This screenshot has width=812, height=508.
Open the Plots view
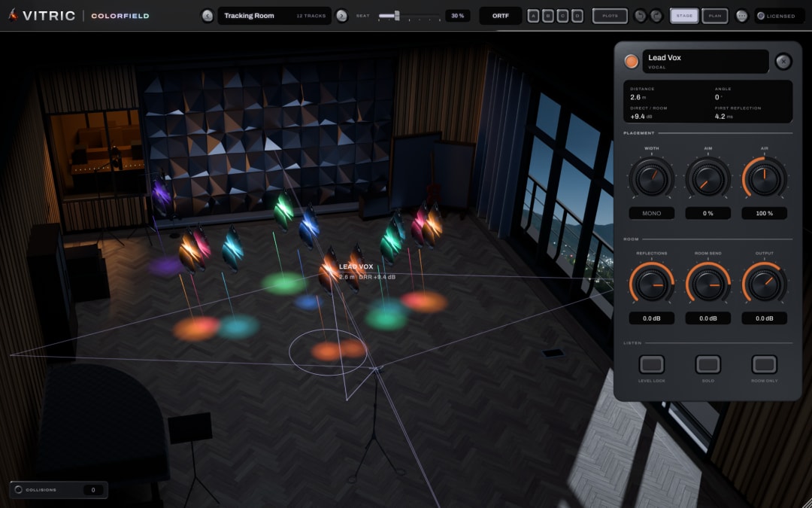610,16
